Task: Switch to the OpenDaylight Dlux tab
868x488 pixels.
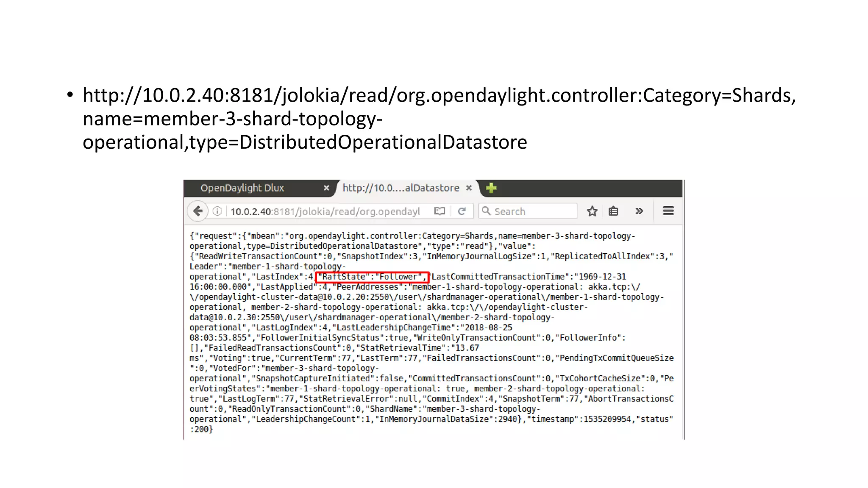Action: point(242,188)
